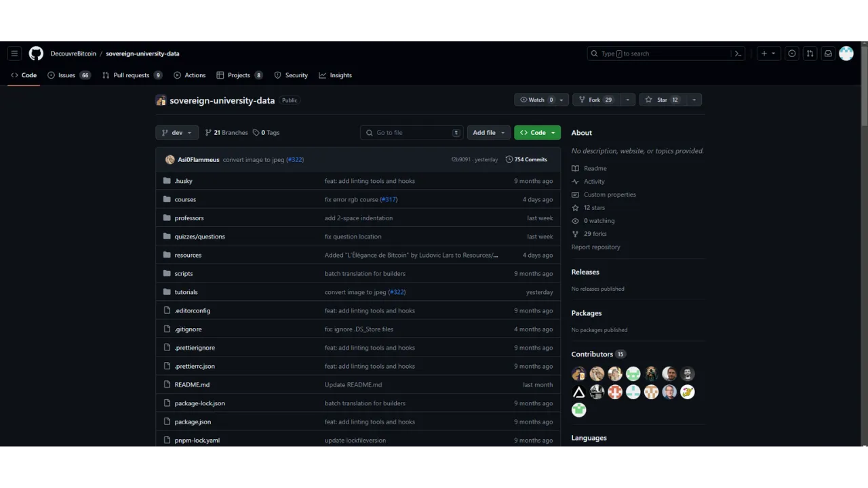The image size is (868, 488).
Task: Click the Activity pulse icon in About
Action: 575,182
